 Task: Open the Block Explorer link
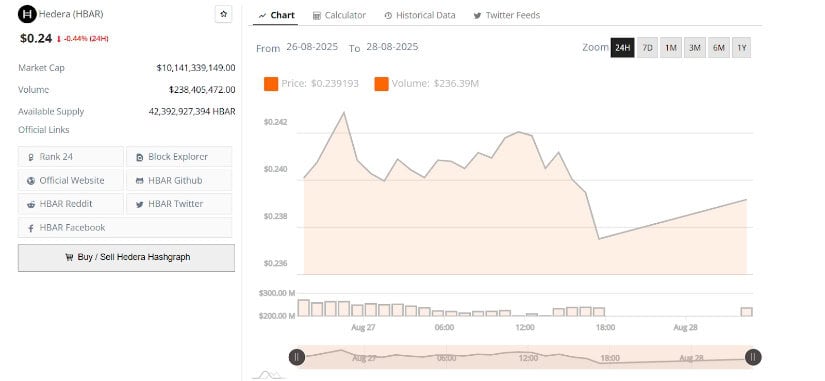click(x=179, y=157)
